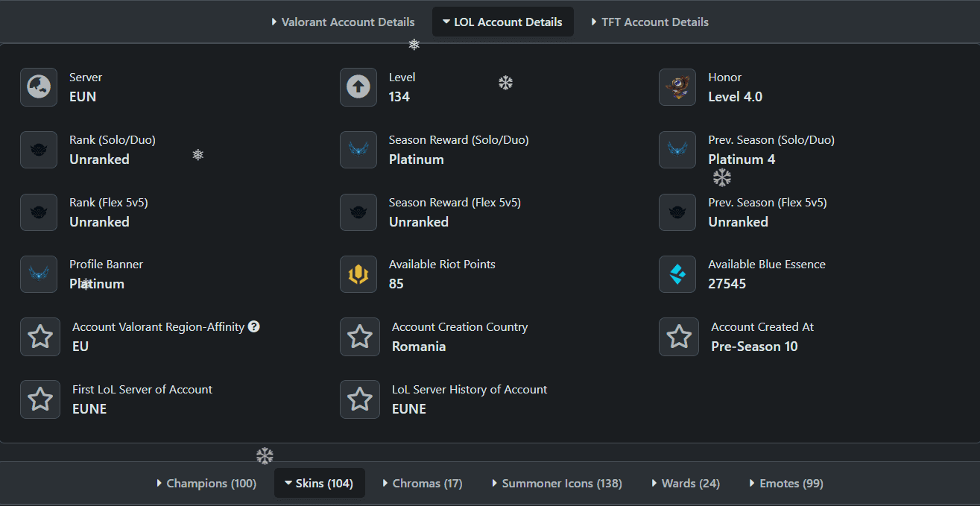Open the Summoner Icons (138) tab

coord(556,483)
